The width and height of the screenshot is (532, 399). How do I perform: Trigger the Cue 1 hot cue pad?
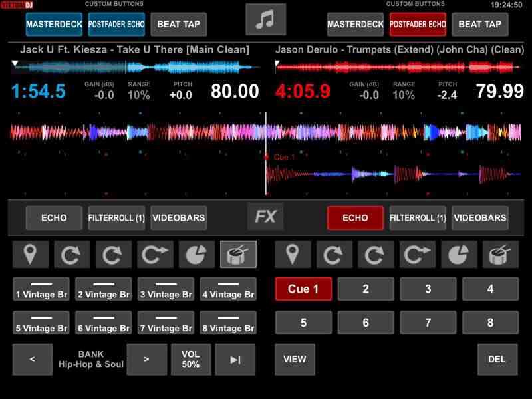point(303,289)
